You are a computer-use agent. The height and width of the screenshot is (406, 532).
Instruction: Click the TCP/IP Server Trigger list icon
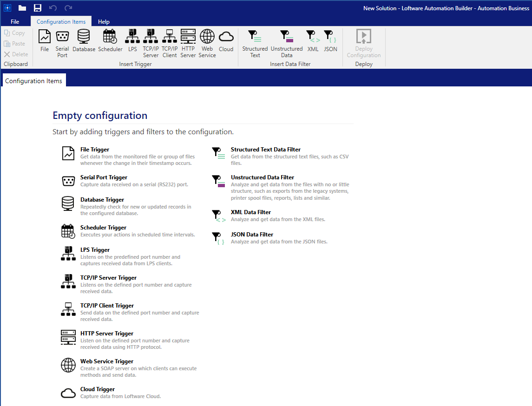coord(68,282)
